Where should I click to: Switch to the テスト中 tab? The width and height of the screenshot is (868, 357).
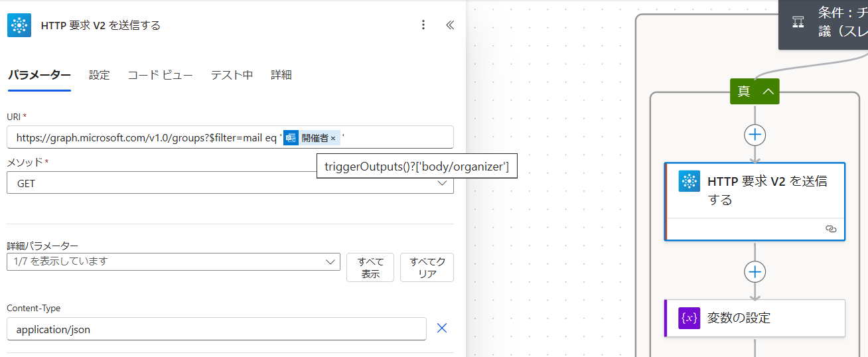coord(232,75)
